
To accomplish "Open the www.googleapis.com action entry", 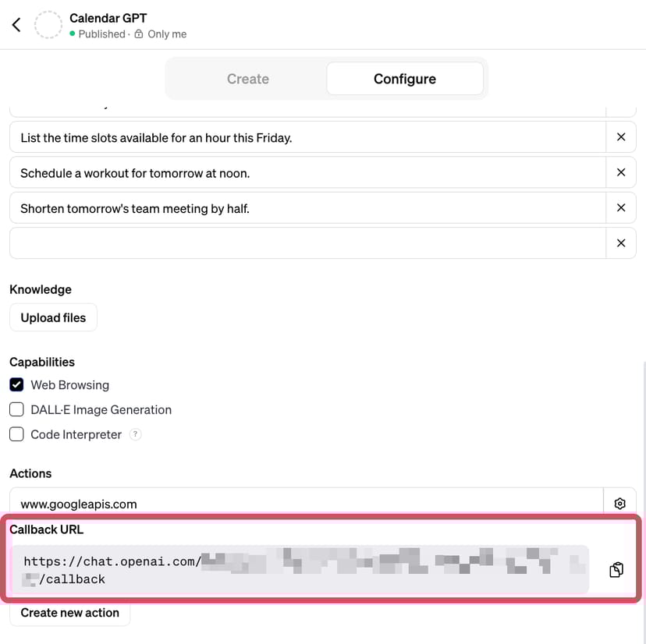I will [x=306, y=504].
